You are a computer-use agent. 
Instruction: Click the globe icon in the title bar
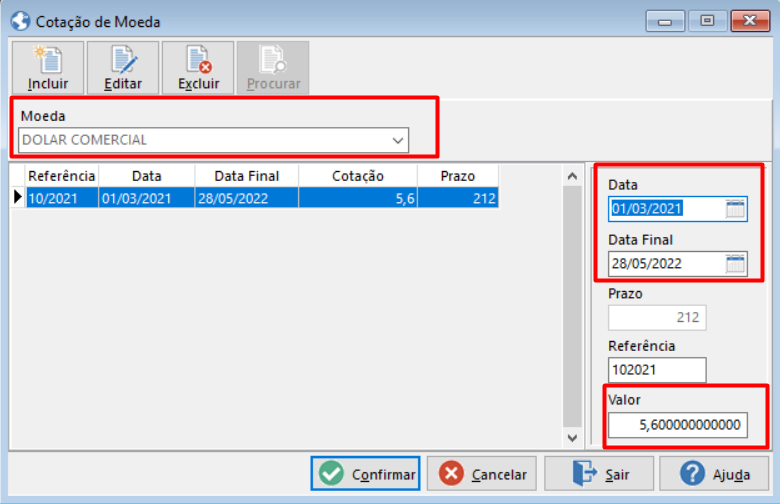(x=21, y=22)
